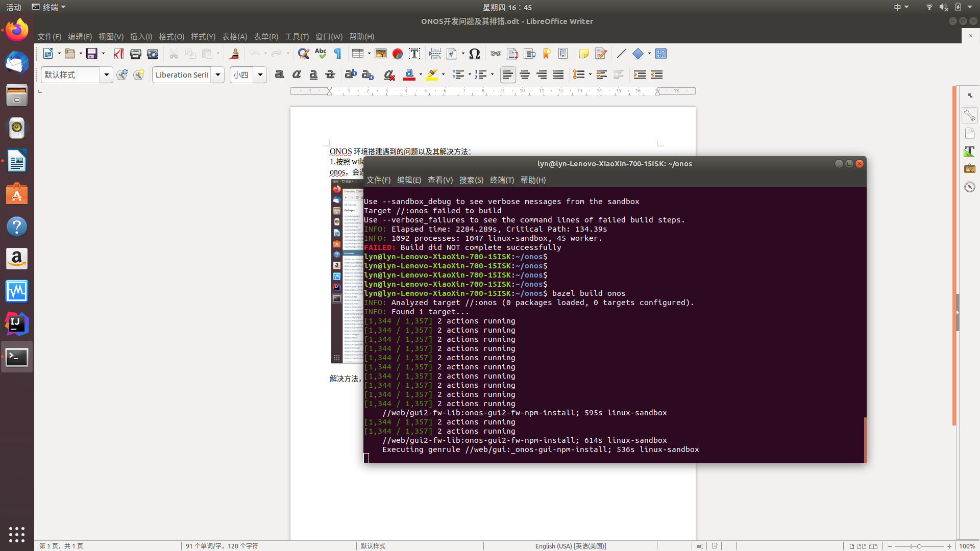Click the Insert image icon
Screen dimensions: 980x551
tap(381, 54)
